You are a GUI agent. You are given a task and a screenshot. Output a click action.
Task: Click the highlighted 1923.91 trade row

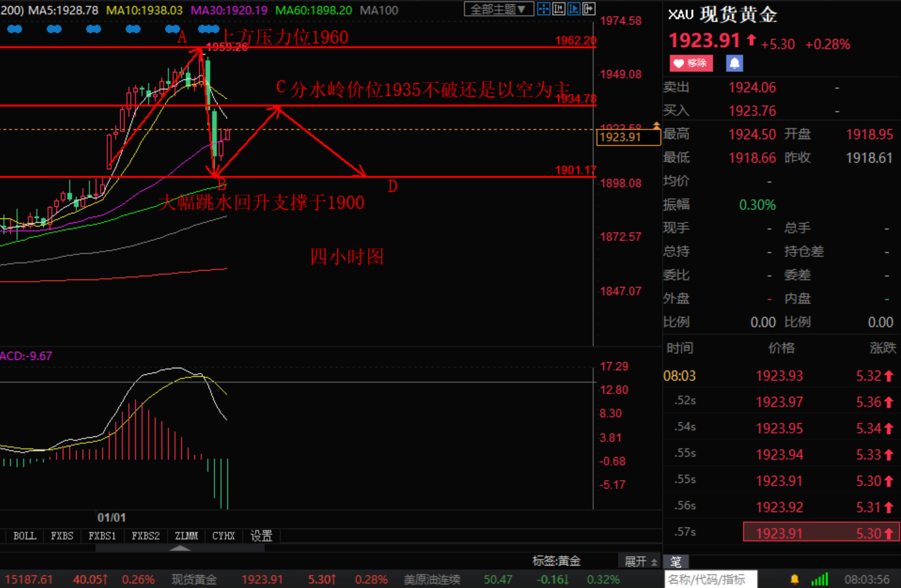point(820,532)
